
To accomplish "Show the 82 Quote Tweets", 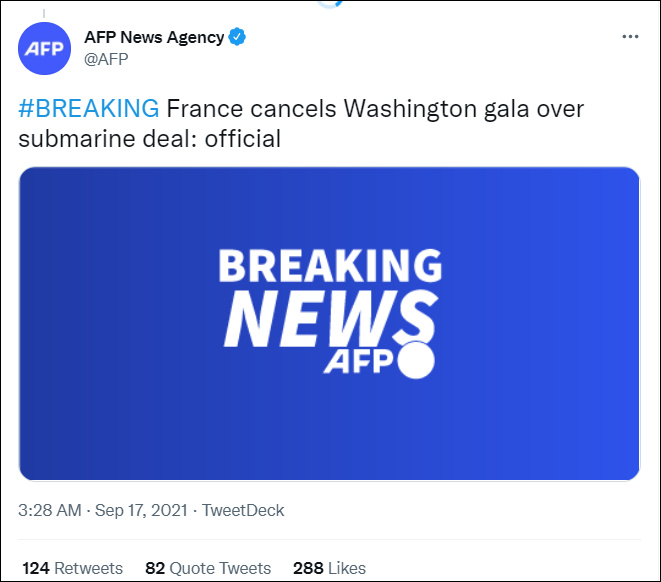I will [208, 568].
